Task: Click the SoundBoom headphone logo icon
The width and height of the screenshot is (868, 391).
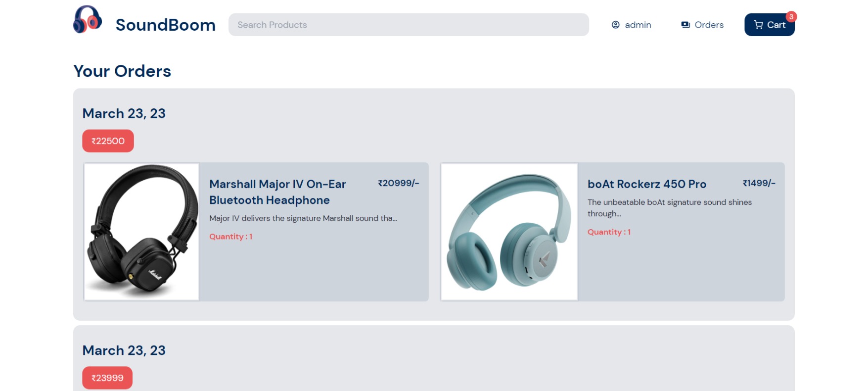Action: (88, 20)
